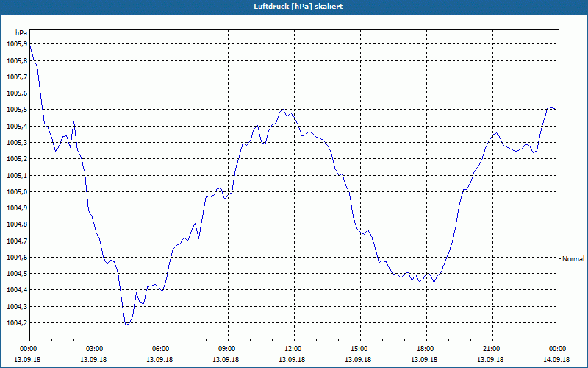Select y-axis value 1005,3
This screenshot has width=588, height=368.
(x=17, y=143)
